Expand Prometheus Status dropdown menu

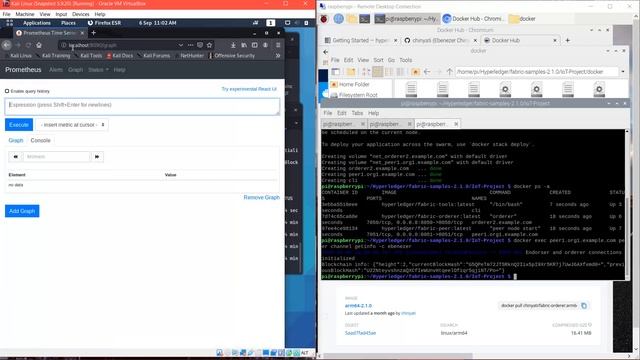pos(98,70)
